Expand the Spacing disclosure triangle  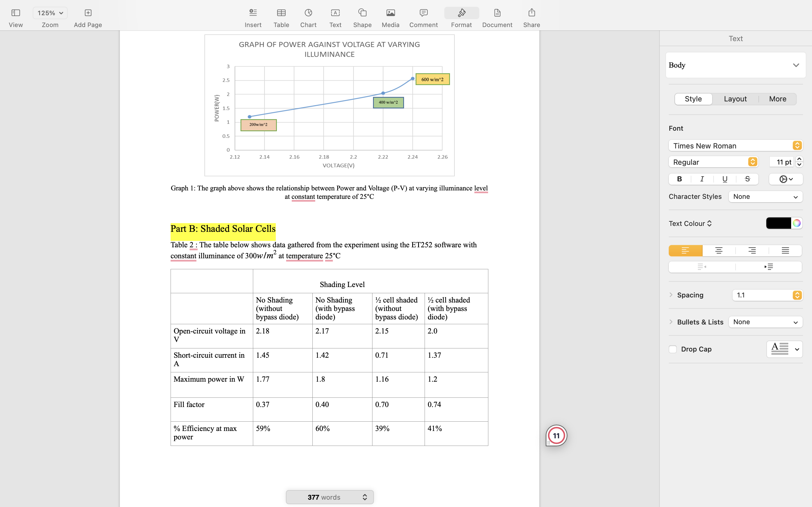coord(671,295)
